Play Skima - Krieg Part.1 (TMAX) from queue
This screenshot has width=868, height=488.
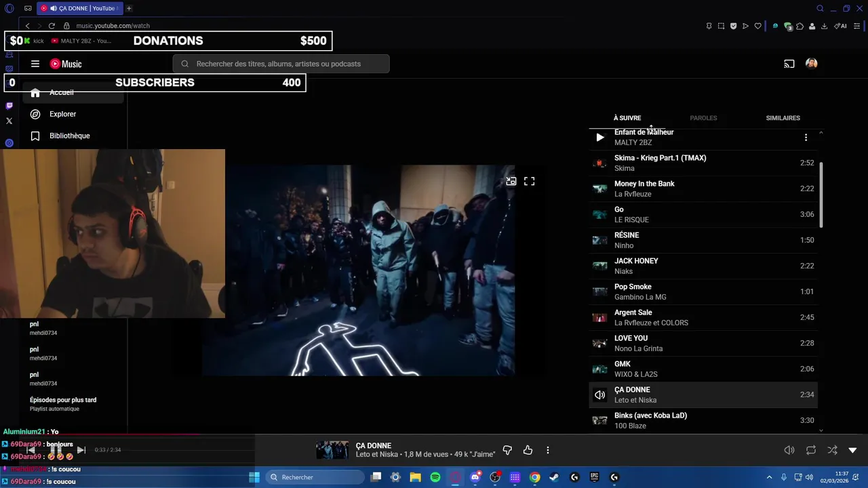tap(703, 163)
